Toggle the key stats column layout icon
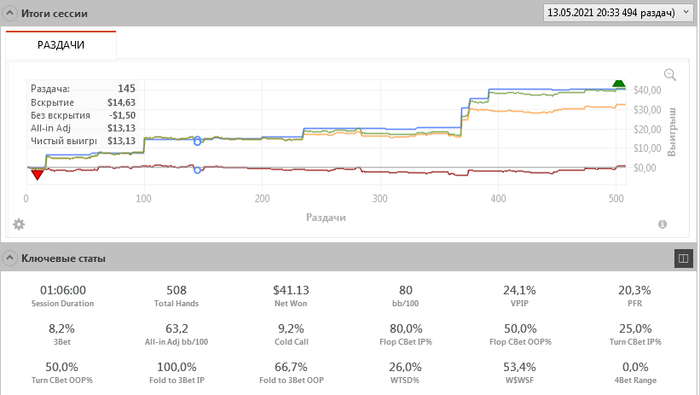The image size is (700, 395). [683, 258]
